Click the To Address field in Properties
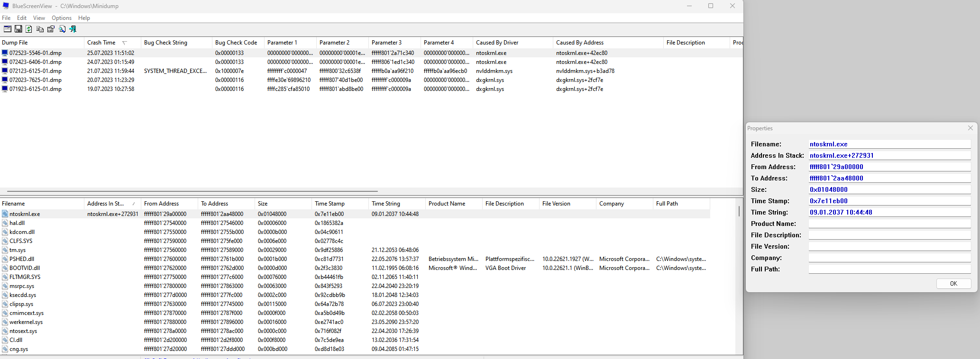 [x=889, y=178]
